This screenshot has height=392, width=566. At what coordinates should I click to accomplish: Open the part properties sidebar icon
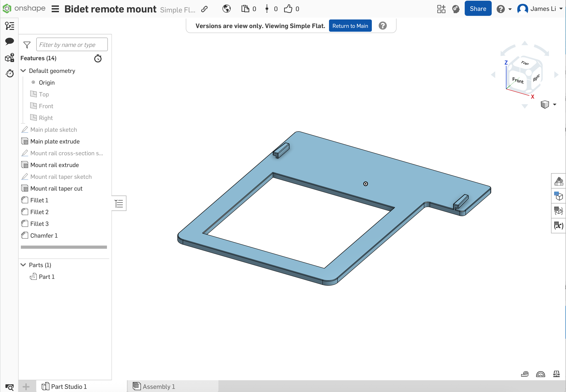pos(10,58)
